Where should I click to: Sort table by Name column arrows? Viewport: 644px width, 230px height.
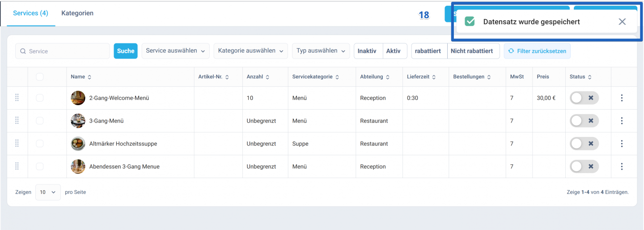pos(89,77)
